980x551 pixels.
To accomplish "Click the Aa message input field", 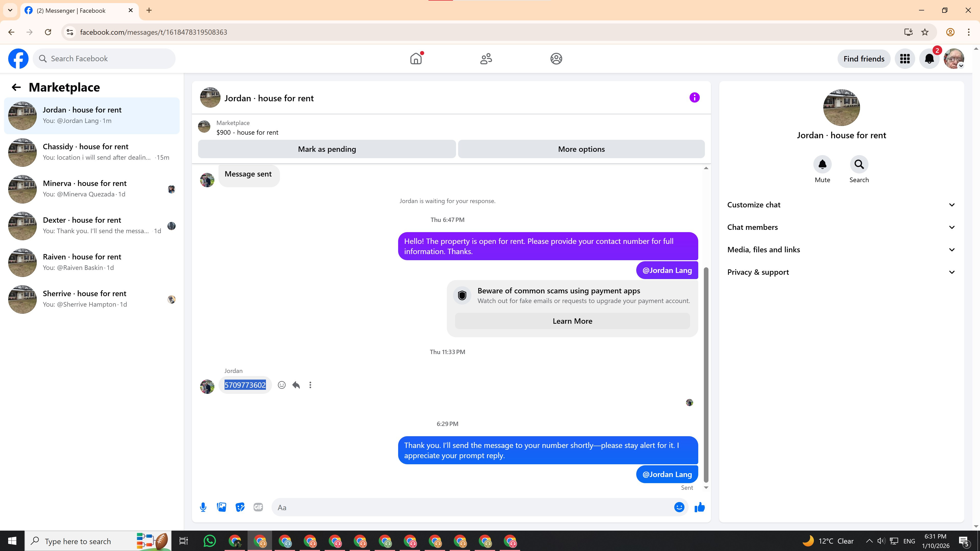I will (x=472, y=508).
